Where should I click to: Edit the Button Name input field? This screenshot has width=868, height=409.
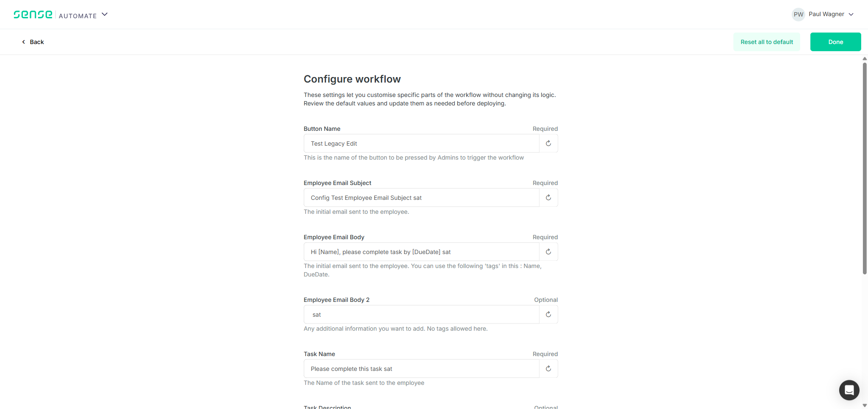tap(421, 144)
